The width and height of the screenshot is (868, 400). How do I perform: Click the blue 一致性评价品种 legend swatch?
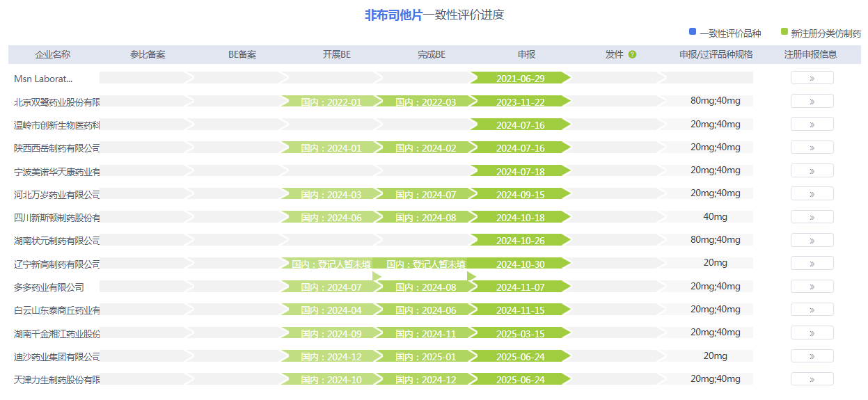coord(692,32)
